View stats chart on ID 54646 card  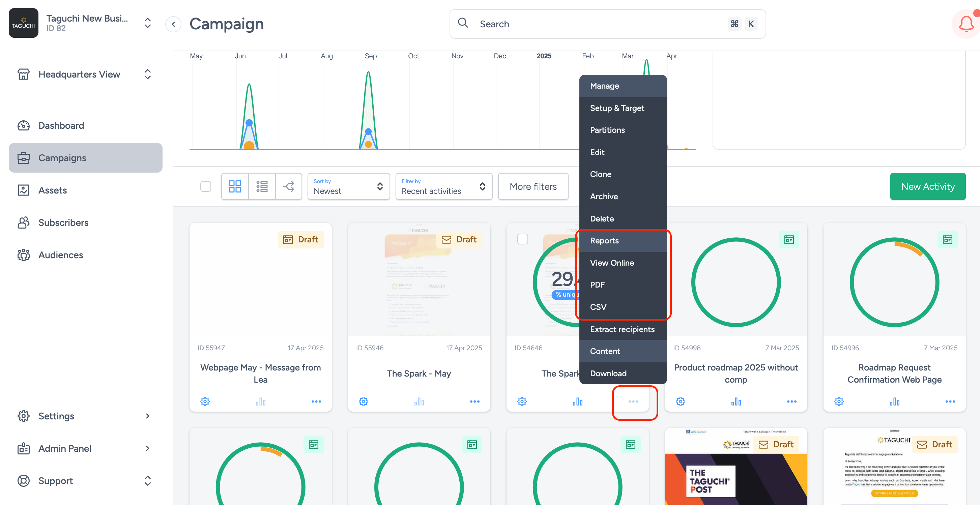tap(577, 401)
